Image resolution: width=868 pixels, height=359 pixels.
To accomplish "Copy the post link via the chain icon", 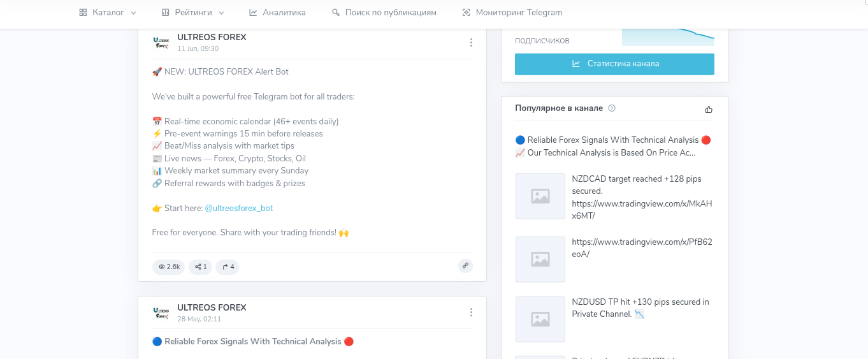I will (465, 266).
